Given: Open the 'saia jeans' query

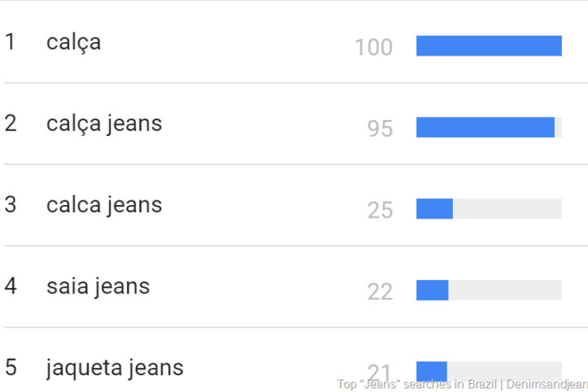Looking at the screenshot, I should click(x=98, y=286).
